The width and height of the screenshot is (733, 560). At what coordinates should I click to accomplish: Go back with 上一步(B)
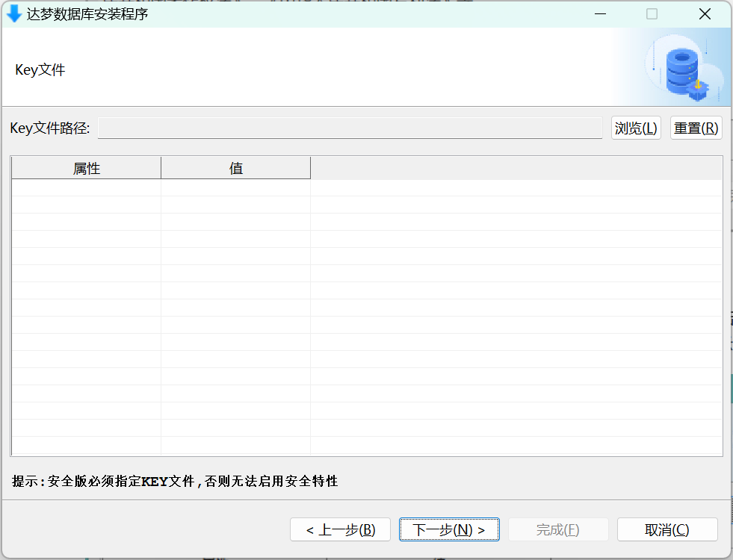[340, 529]
